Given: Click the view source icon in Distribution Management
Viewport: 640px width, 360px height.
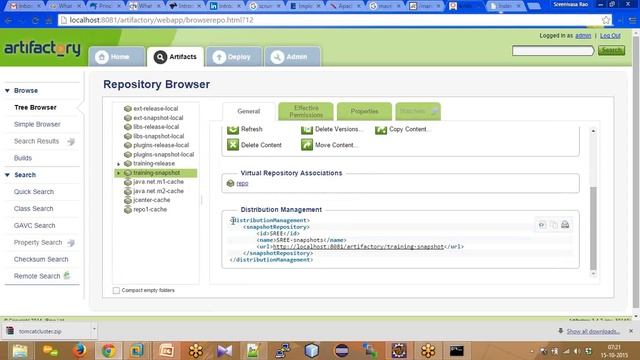Looking at the screenshot, I should coord(542,225).
